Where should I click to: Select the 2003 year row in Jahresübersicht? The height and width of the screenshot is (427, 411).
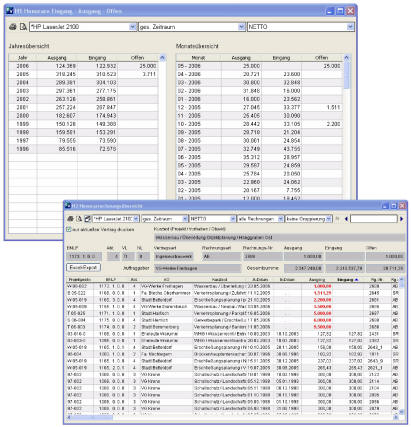point(83,91)
